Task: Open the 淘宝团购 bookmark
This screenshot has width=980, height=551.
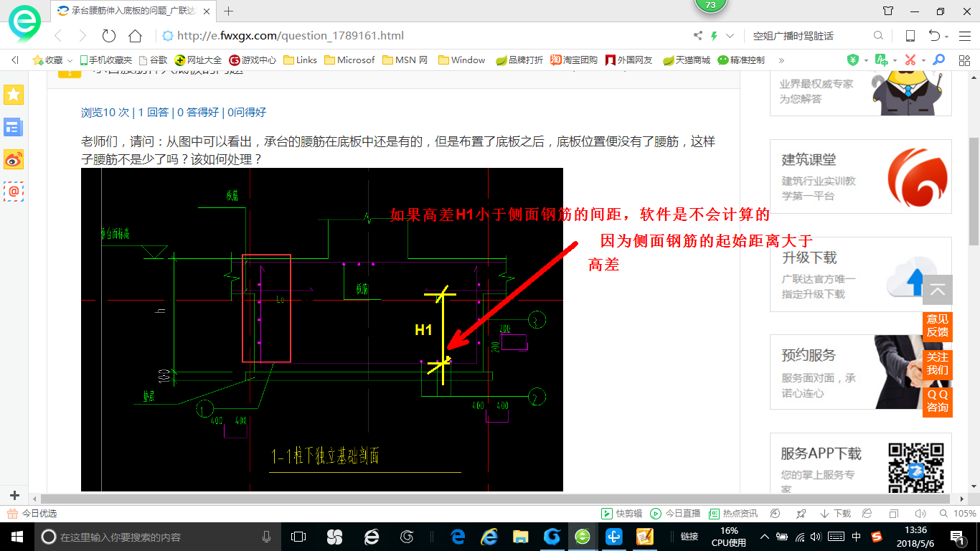Action: 574,60
